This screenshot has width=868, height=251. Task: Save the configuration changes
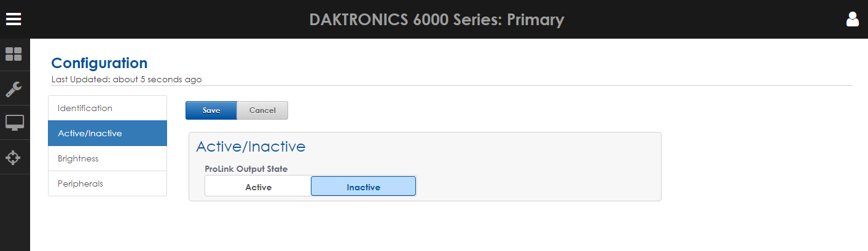211,110
